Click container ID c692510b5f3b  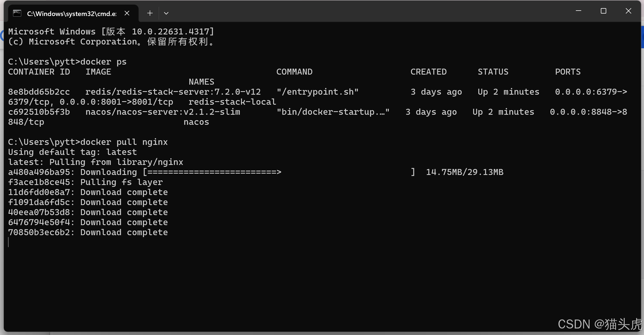[x=39, y=112]
